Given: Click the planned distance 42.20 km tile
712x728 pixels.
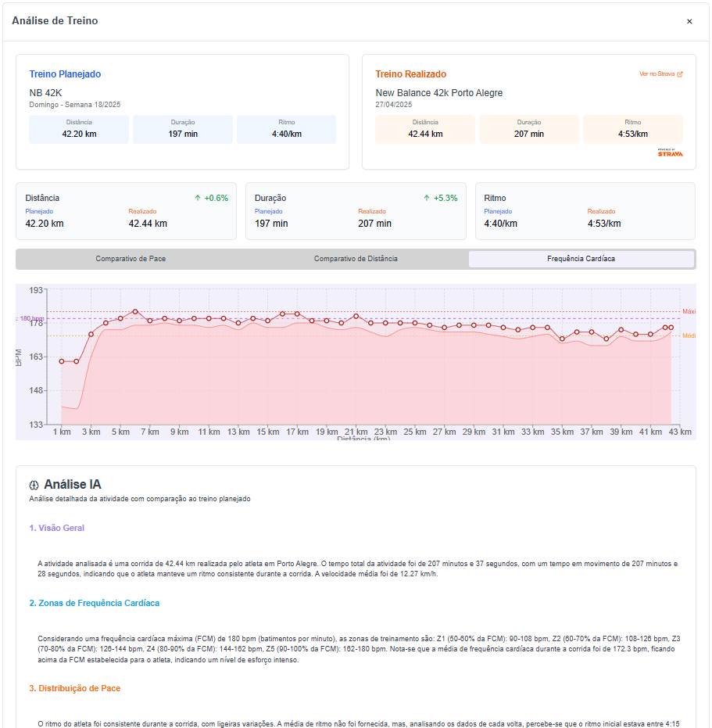Looking at the screenshot, I should 79,129.
